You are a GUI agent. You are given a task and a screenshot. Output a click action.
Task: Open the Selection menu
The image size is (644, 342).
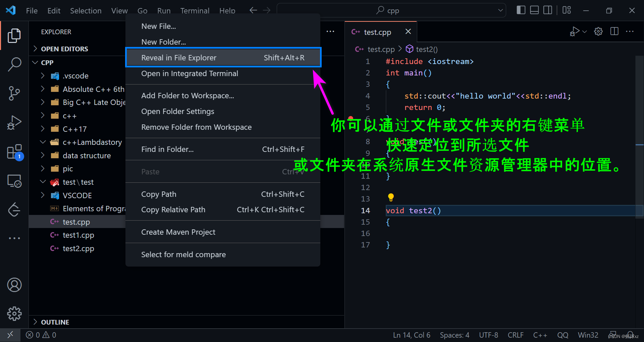(86, 11)
